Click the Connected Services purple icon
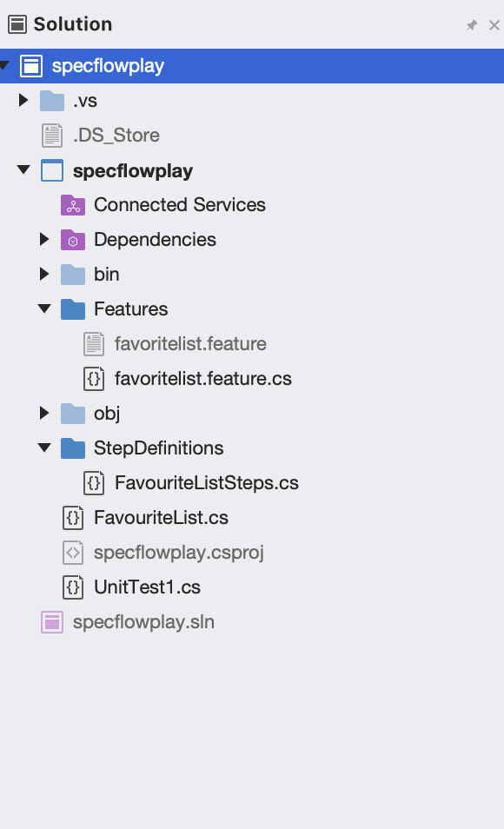This screenshot has height=829, width=504. click(73, 205)
